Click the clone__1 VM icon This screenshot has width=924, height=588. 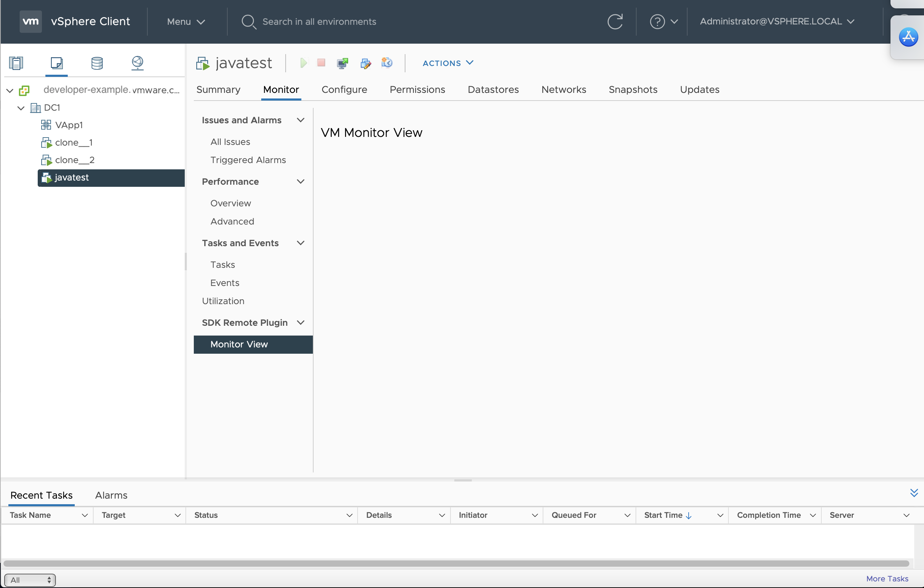pos(46,143)
